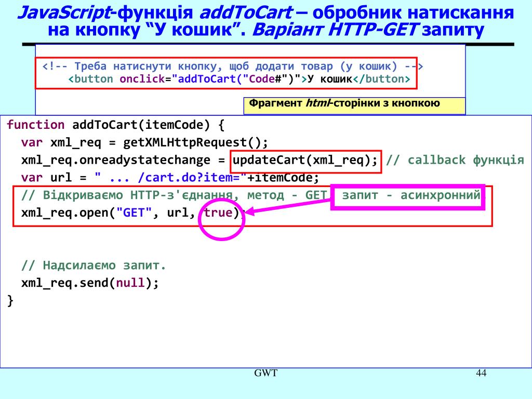Click the button onclick code line
The width and height of the screenshot is (532, 399).
239,79
